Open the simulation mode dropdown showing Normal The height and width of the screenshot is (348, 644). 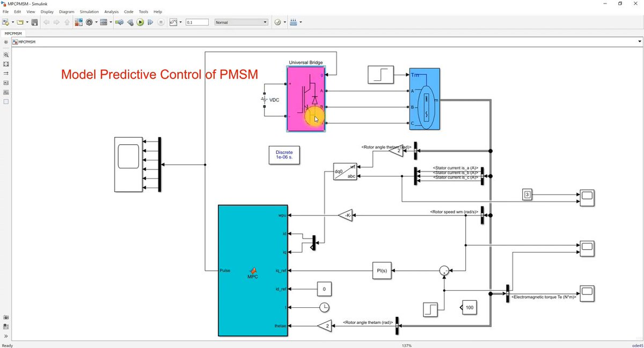[240, 22]
